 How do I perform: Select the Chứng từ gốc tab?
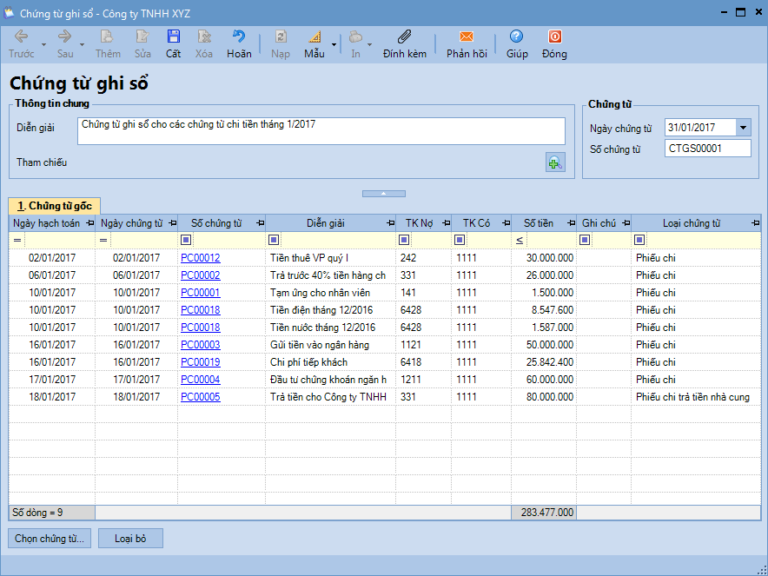[x=54, y=205]
